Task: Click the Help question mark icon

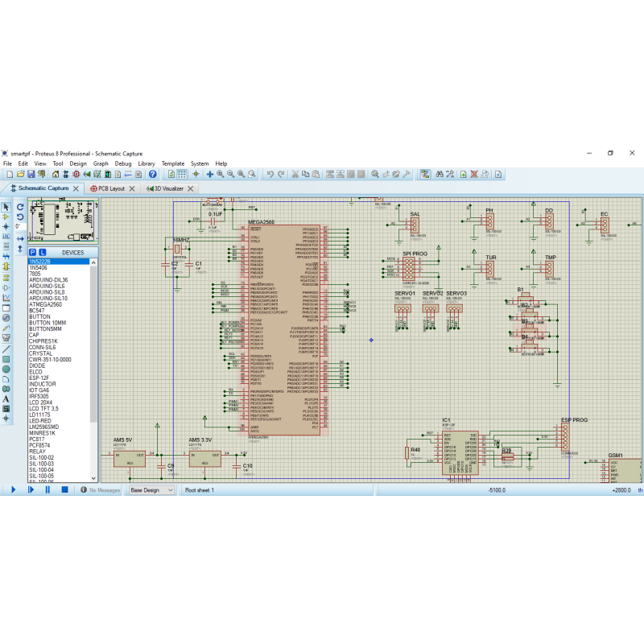Action: (152, 174)
